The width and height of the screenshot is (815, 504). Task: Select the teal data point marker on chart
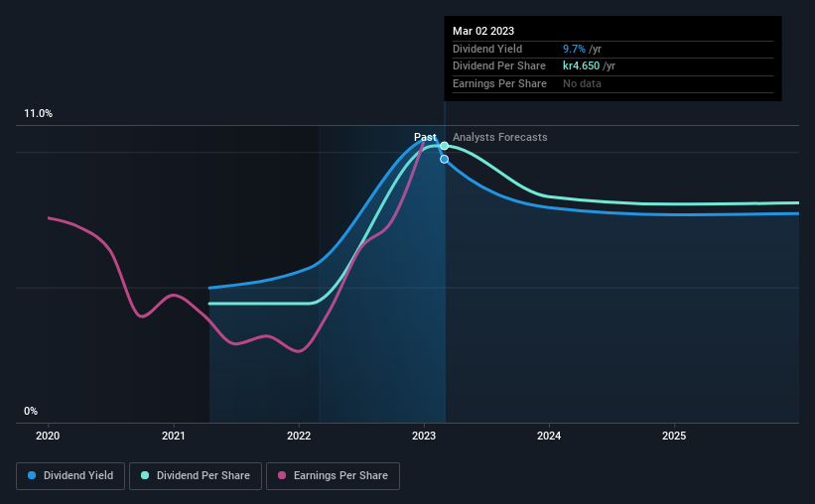445,146
